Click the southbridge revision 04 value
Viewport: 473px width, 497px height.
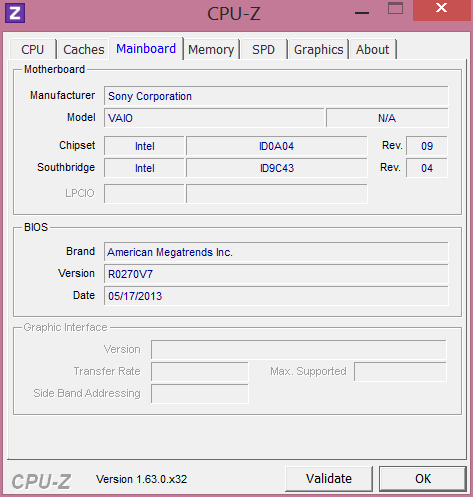pyautogui.click(x=427, y=168)
